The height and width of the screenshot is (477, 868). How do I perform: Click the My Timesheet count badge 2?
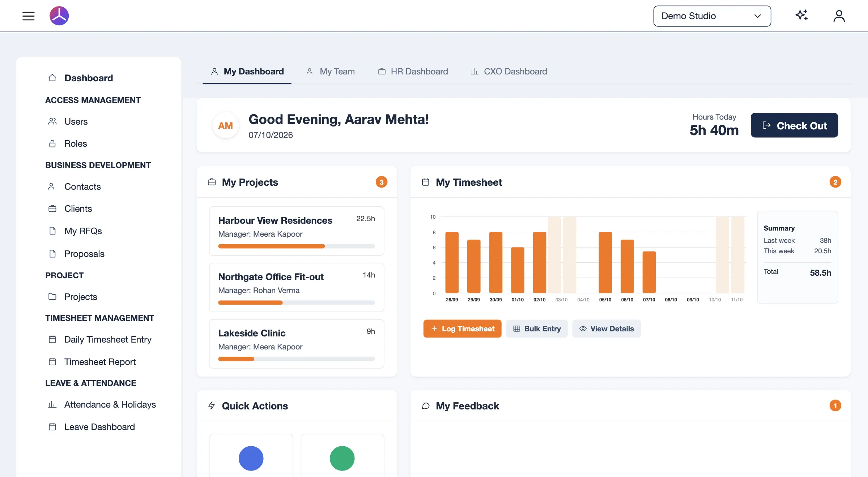(835, 182)
